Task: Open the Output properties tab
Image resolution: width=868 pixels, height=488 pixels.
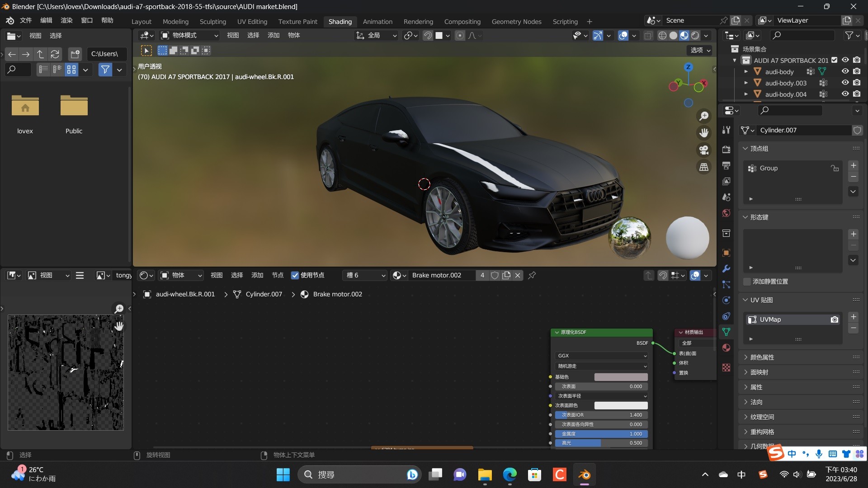Action: [726, 165]
